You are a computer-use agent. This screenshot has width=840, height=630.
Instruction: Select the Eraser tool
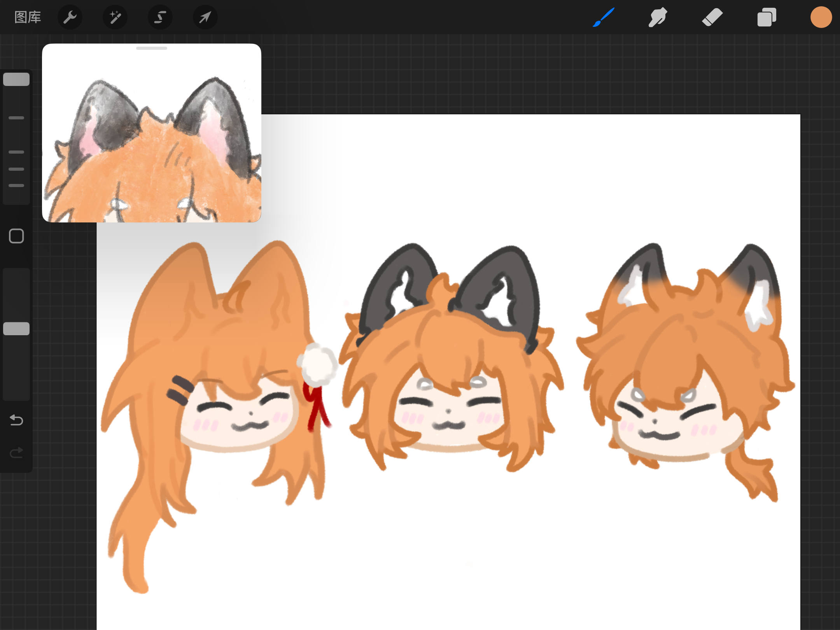712,17
